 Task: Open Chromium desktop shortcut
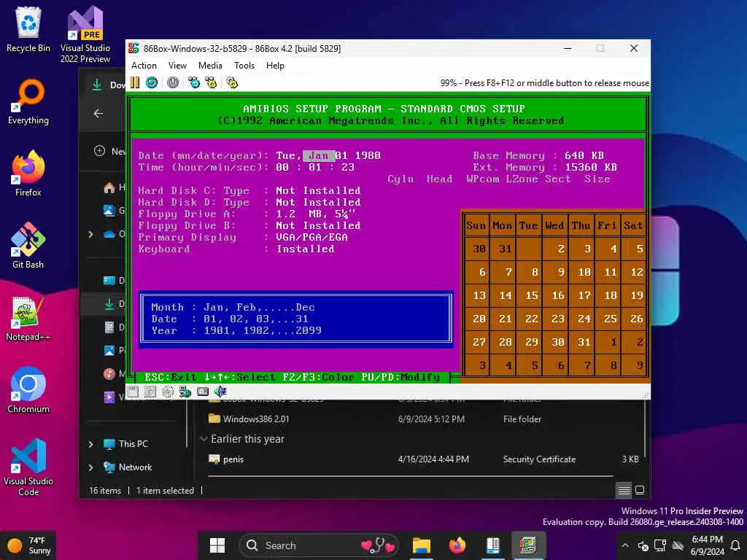point(28,390)
